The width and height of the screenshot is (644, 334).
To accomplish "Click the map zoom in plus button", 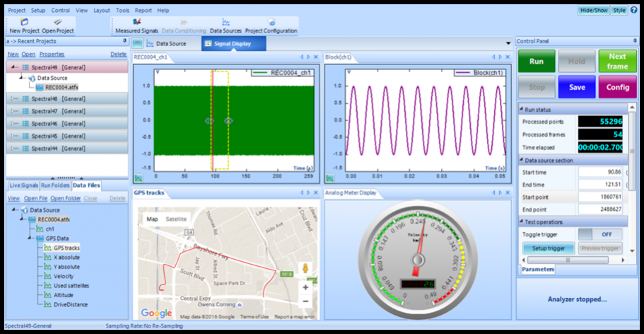I will click(305, 288).
